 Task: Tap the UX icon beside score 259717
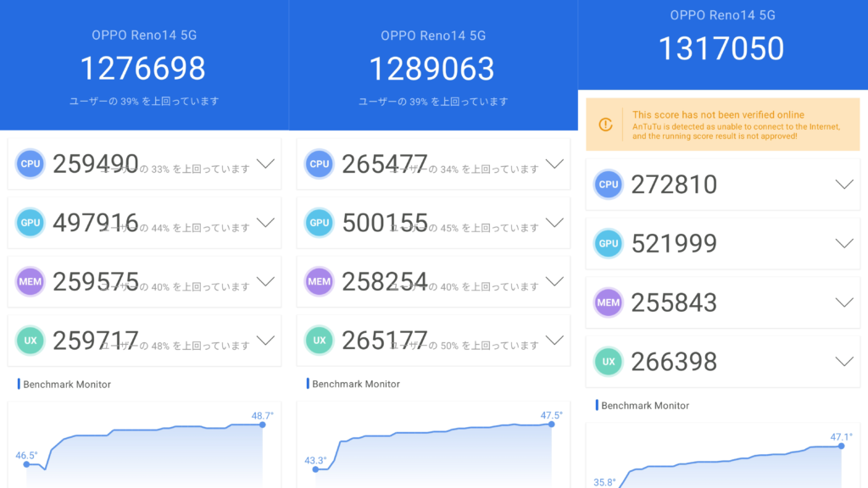(30, 341)
